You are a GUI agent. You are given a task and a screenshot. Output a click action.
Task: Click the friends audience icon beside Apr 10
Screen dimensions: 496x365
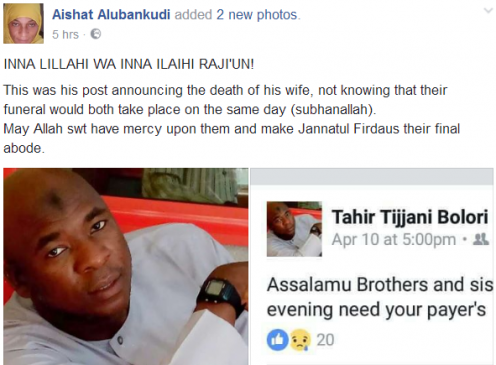[x=481, y=239]
